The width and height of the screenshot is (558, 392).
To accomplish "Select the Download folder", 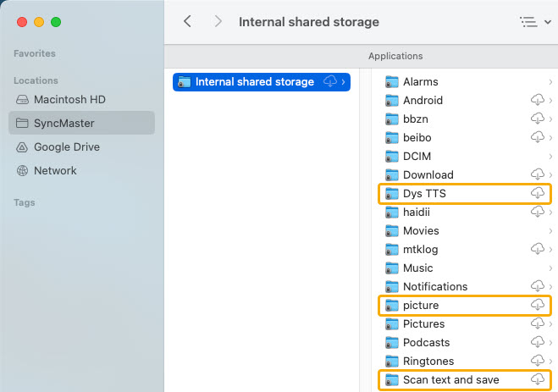I will tap(465, 175).
